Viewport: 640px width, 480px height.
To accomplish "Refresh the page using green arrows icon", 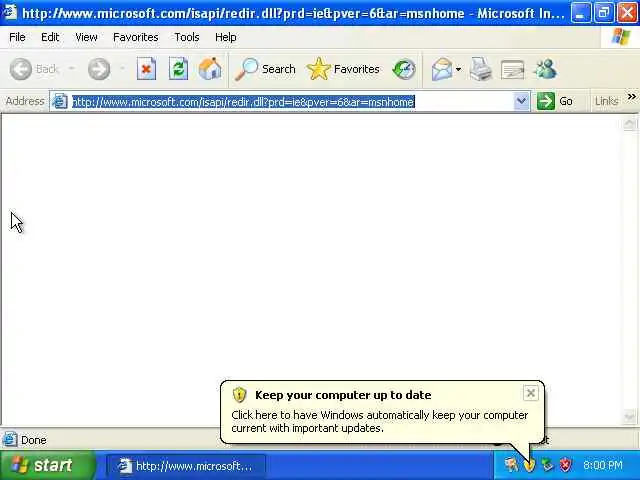I will [178, 69].
